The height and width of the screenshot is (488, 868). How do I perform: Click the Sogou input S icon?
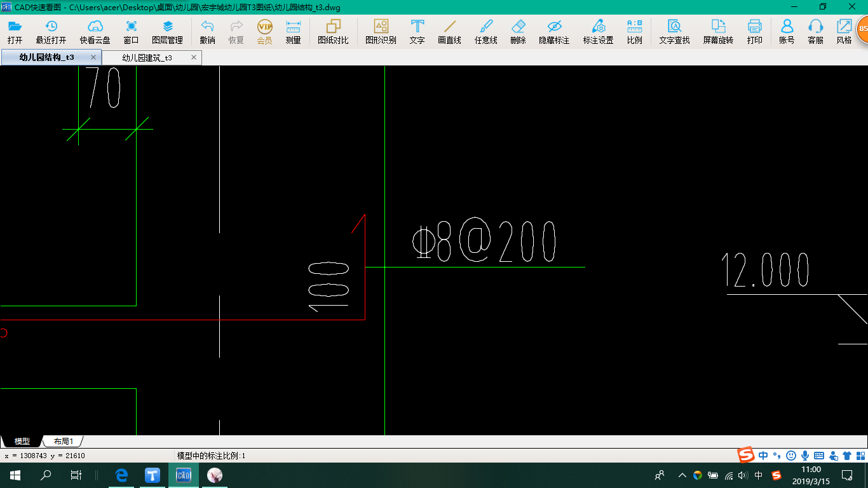746,455
